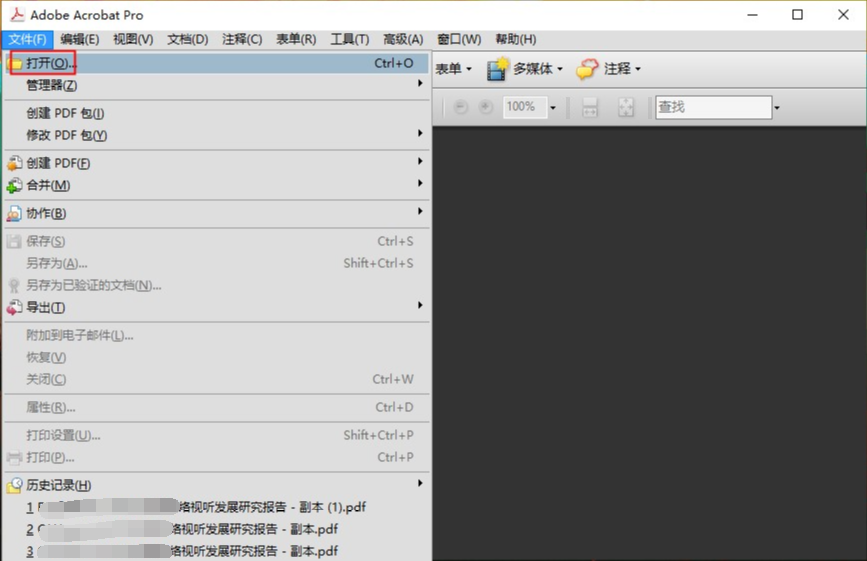Click the 100% zoom value field

click(x=524, y=107)
